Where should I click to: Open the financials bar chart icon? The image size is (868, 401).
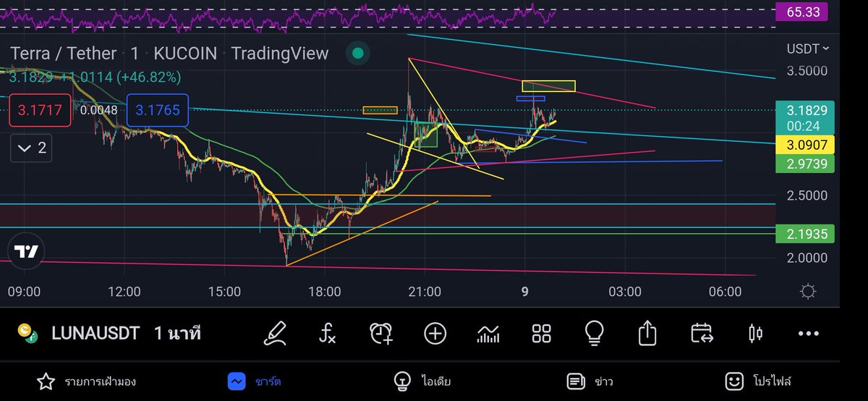point(488,334)
